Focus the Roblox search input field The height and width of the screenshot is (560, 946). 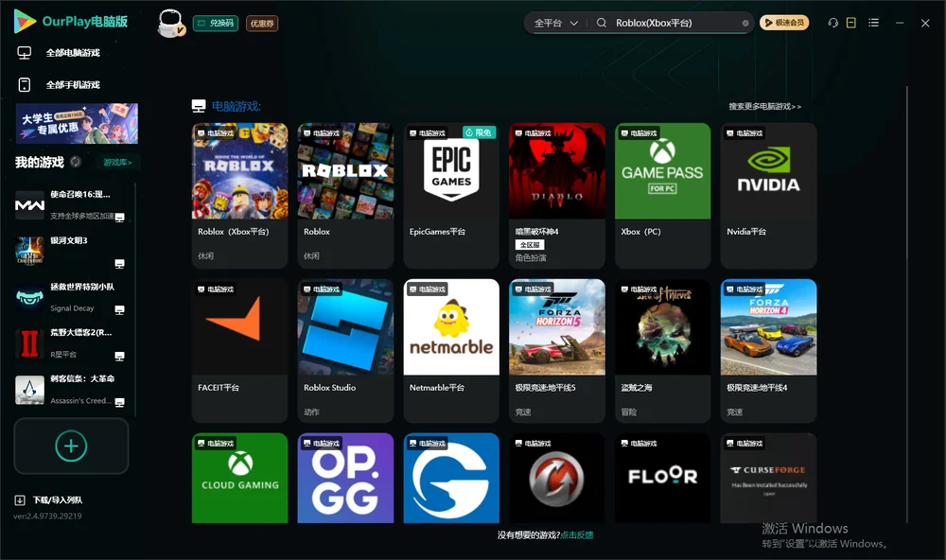(677, 23)
